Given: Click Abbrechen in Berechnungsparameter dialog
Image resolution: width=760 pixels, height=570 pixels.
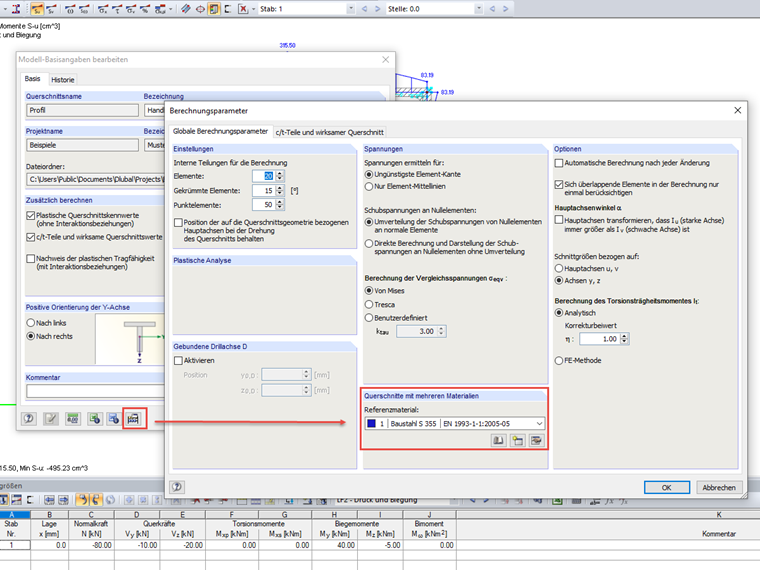Looking at the screenshot, I should click(719, 488).
